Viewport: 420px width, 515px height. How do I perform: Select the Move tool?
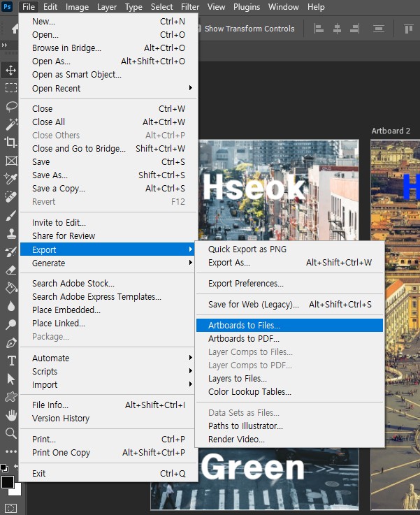[x=10, y=70]
